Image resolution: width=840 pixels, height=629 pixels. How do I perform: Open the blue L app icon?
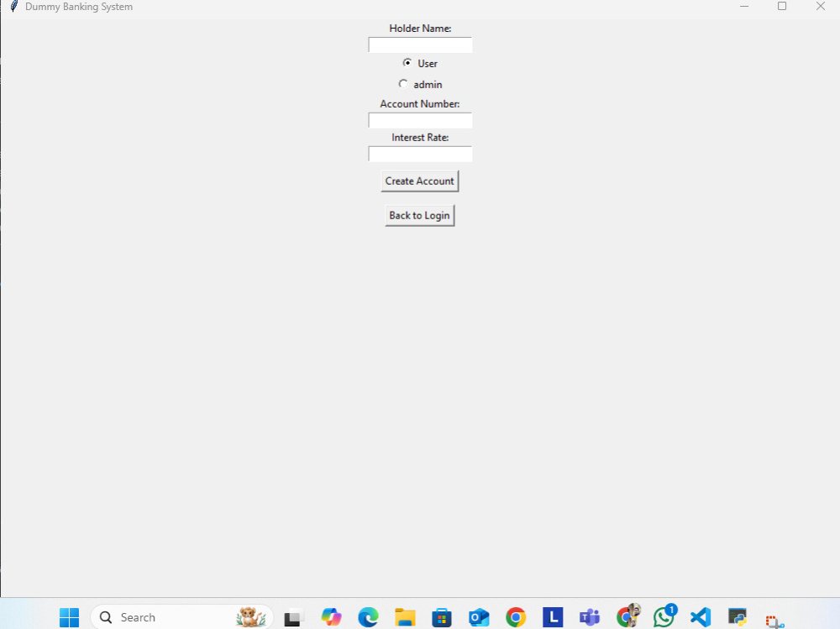pos(553,617)
